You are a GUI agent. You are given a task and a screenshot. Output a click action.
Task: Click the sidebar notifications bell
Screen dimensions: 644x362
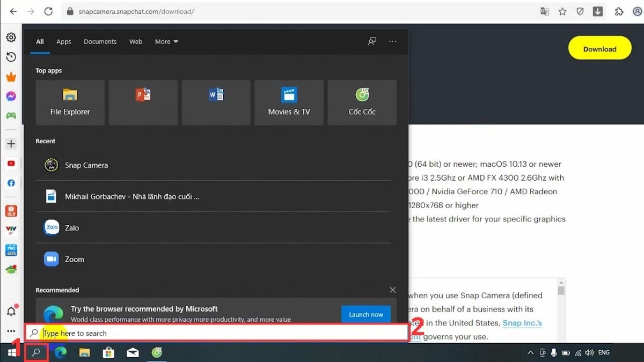pyautogui.click(x=11, y=311)
